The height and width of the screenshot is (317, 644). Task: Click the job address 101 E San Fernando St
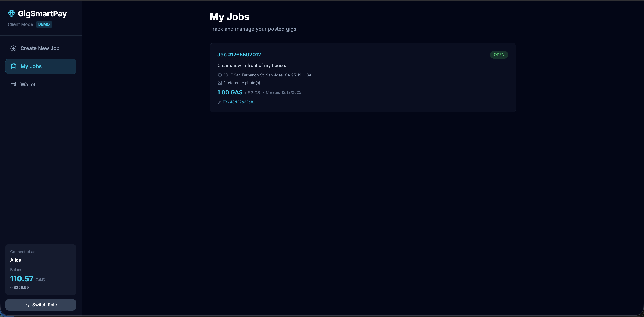[x=267, y=75]
